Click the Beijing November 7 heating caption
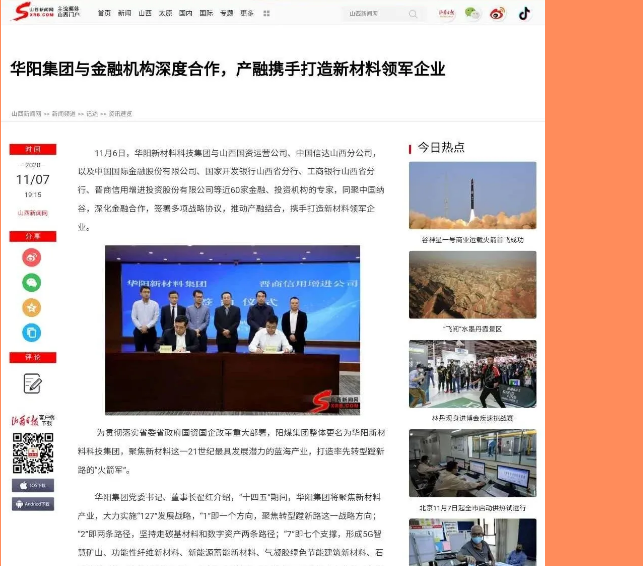Viewport: 643px width, 566px height. (472, 508)
